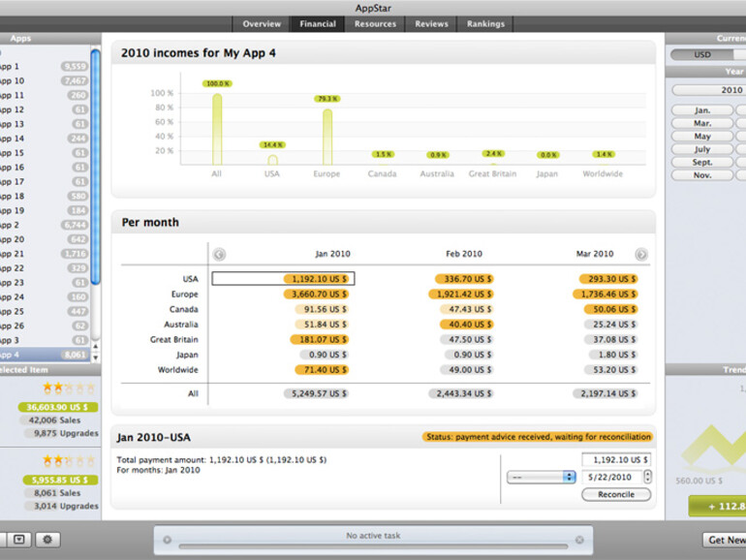
Task: Click the Mar 2010 total 2,197.14 US $
Action: [x=606, y=393]
